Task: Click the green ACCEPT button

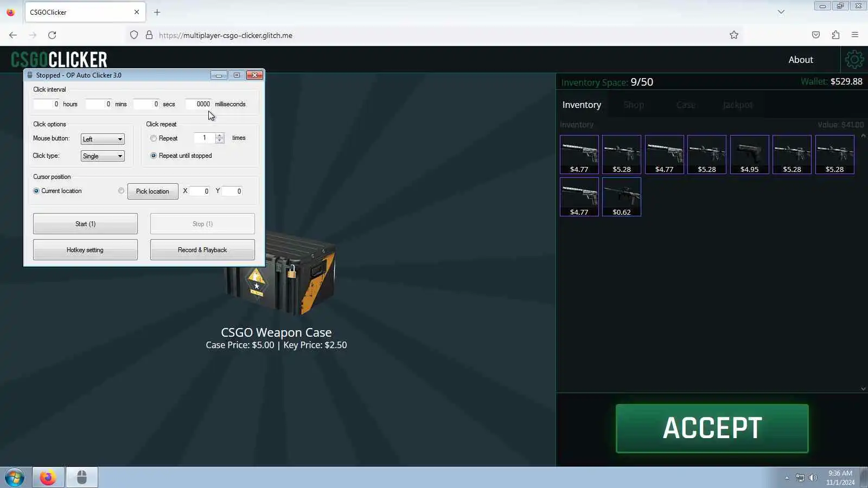Action: point(712,428)
